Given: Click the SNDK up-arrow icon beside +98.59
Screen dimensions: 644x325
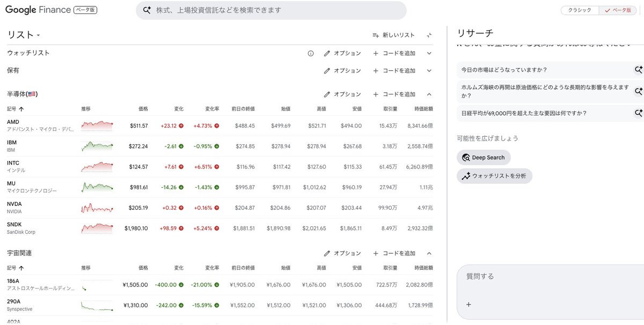Looking at the screenshot, I should pos(181,228).
